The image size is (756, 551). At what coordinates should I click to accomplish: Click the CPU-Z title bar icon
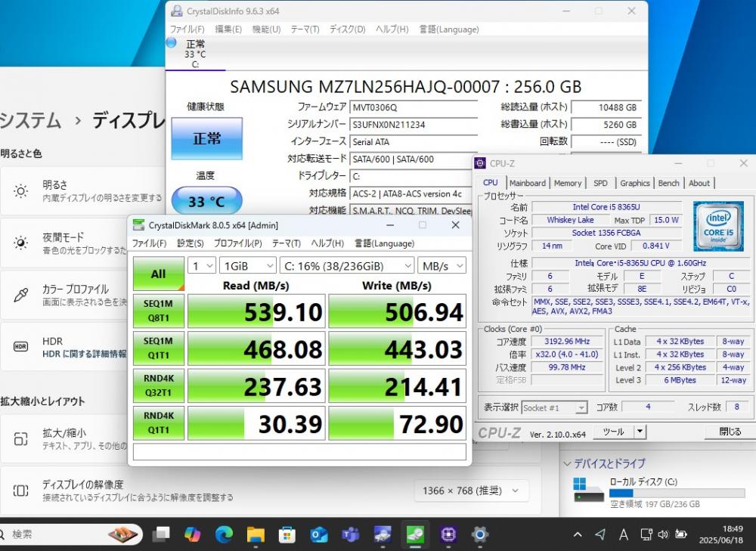point(480,163)
